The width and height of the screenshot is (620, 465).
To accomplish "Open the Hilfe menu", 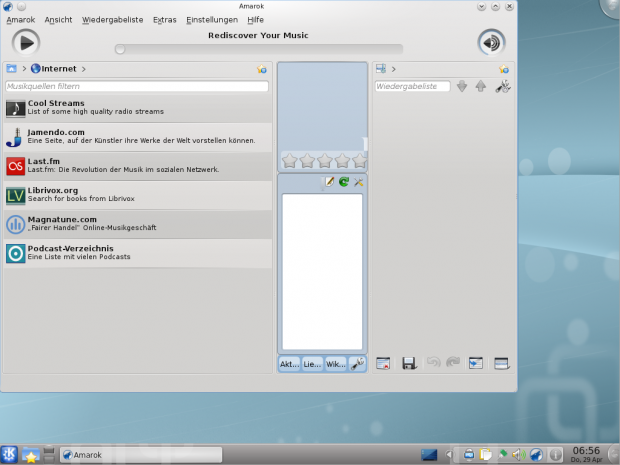I will [x=255, y=20].
